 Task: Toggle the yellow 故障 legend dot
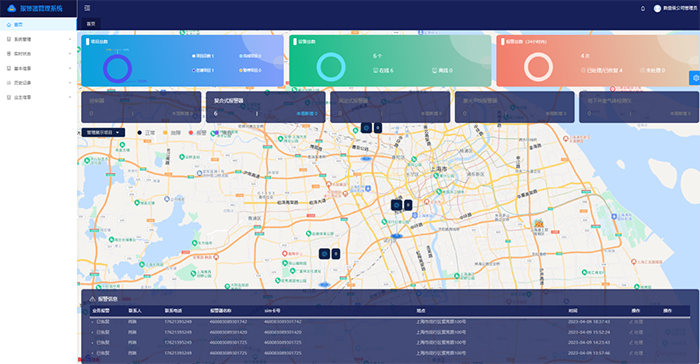(165, 133)
